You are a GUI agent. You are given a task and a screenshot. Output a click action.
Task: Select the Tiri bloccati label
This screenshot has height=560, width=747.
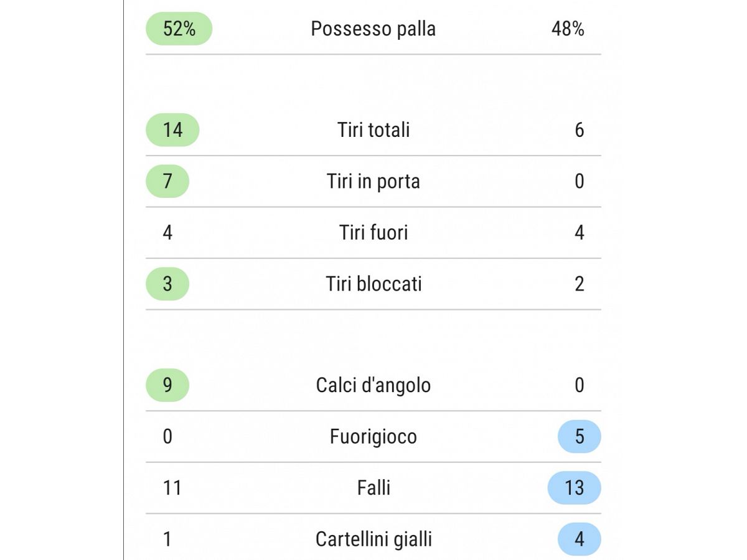[x=374, y=284]
